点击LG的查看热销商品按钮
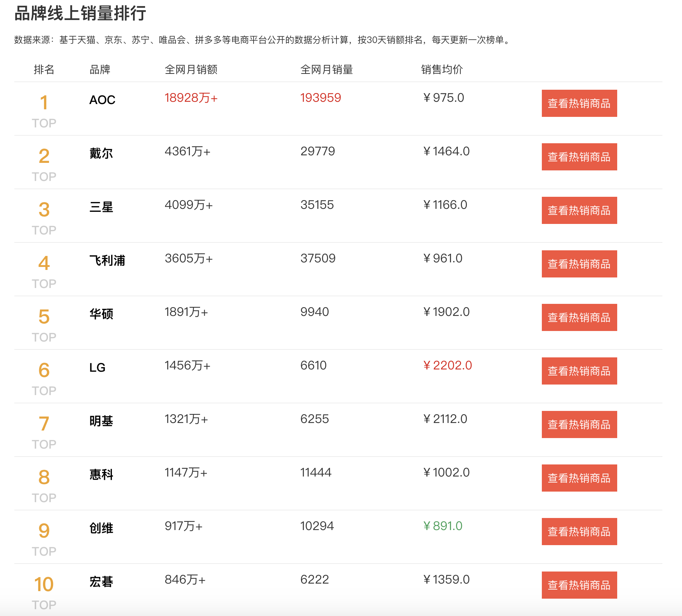Image resolution: width=682 pixels, height=616 pixels. [579, 371]
